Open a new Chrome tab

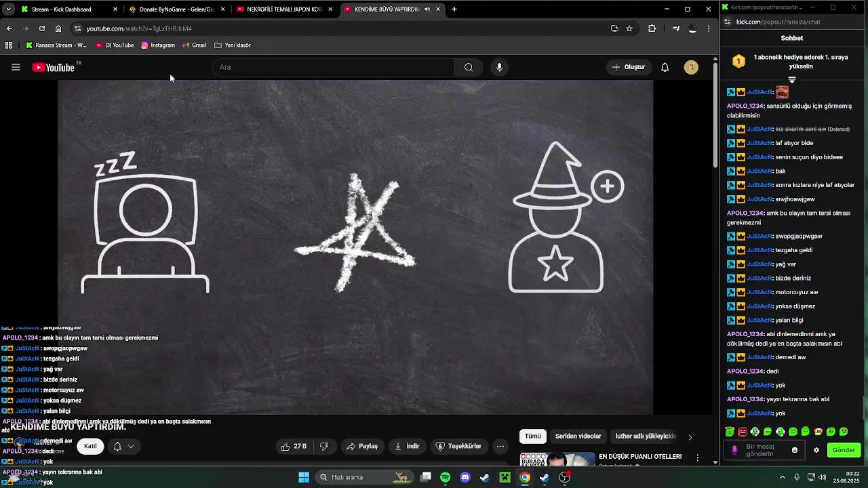point(454,9)
